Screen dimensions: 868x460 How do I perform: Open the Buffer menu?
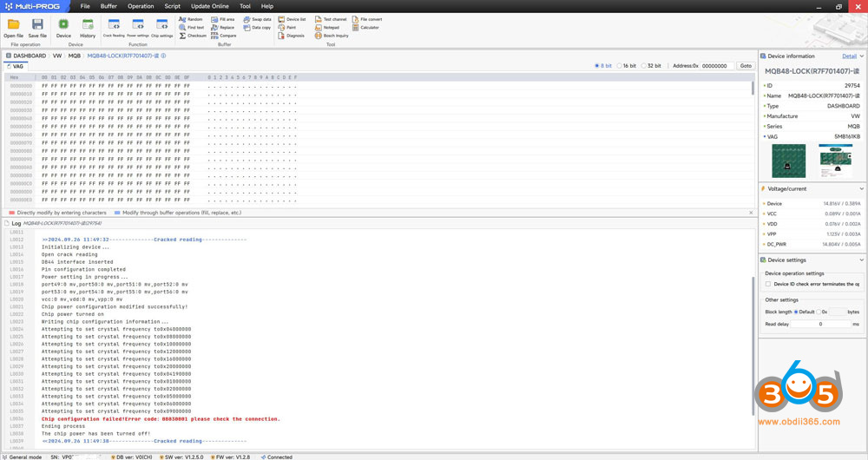[108, 6]
